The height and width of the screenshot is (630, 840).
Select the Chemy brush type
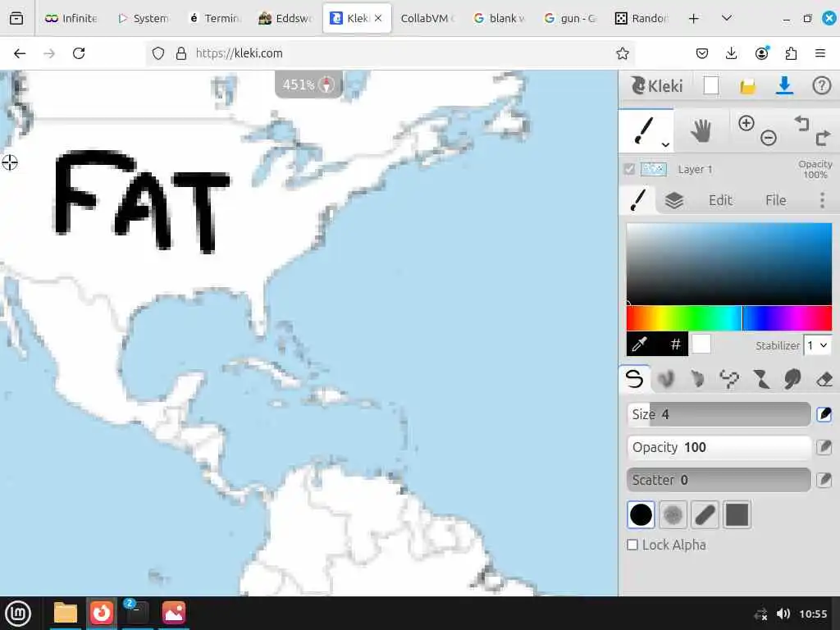(x=760, y=379)
